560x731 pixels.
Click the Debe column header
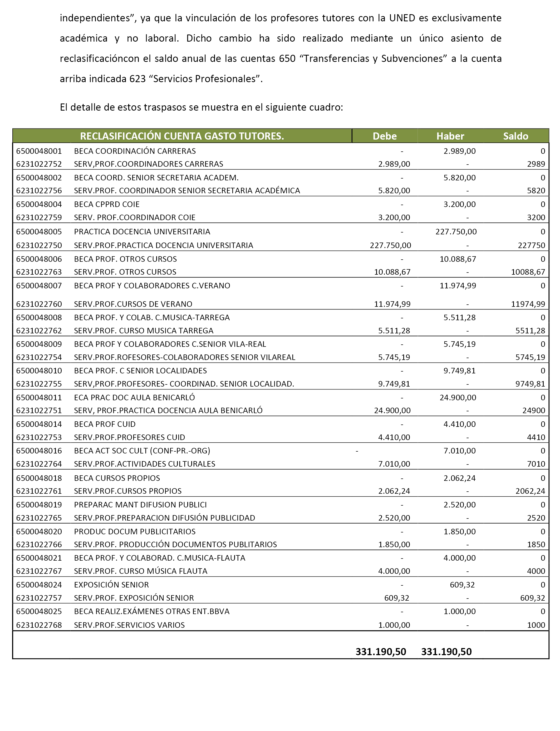click(x=384, y=136)
